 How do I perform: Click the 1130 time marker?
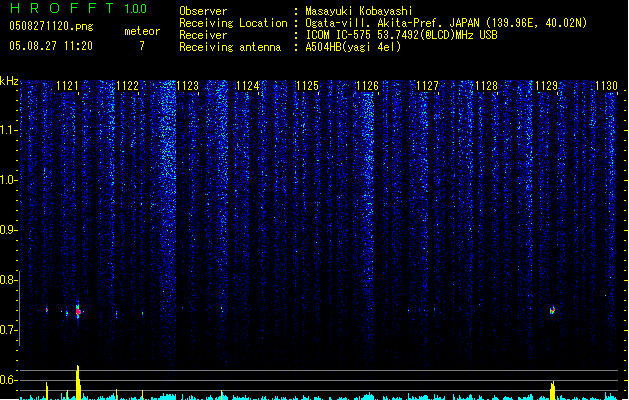click(607, 86)
